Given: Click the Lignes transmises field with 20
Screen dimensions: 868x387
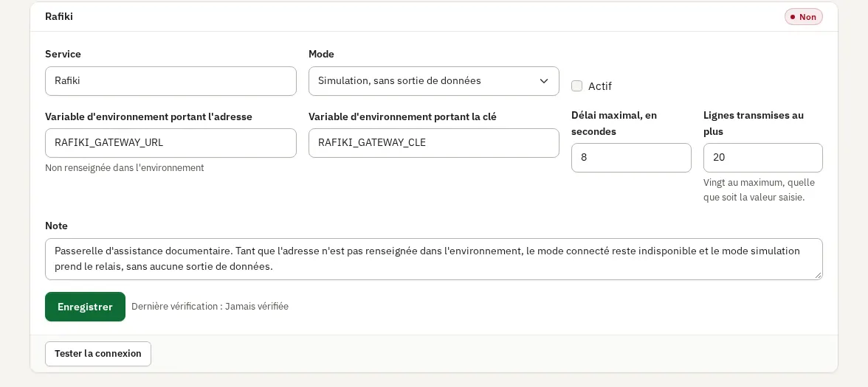Looking at the screenshot, I should [x=763, y=158].
